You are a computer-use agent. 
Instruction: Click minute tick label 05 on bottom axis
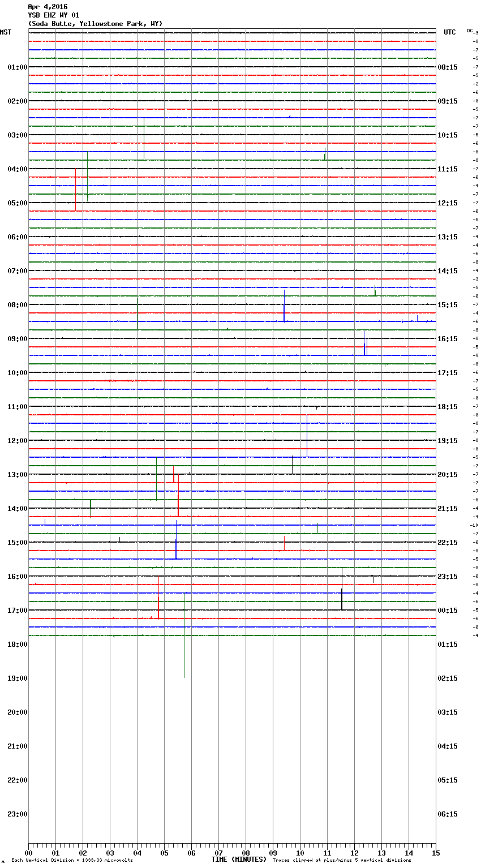[164, 853]
